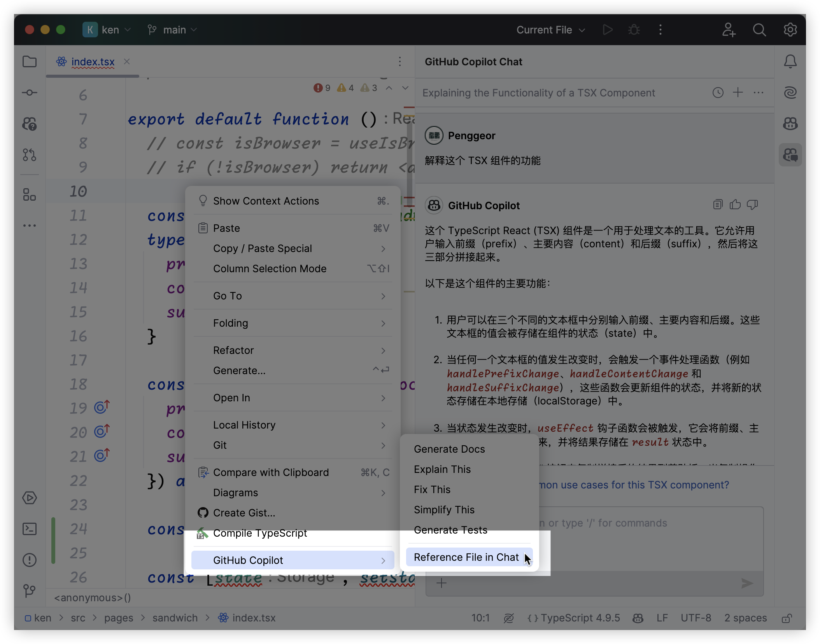Screen dimensions: 820x644
Task: Show chat history clock icon
Action: pos(718,93)
